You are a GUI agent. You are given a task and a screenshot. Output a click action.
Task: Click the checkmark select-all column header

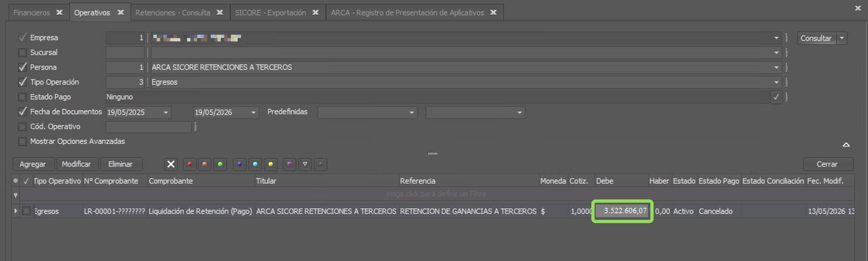point(26,181)
